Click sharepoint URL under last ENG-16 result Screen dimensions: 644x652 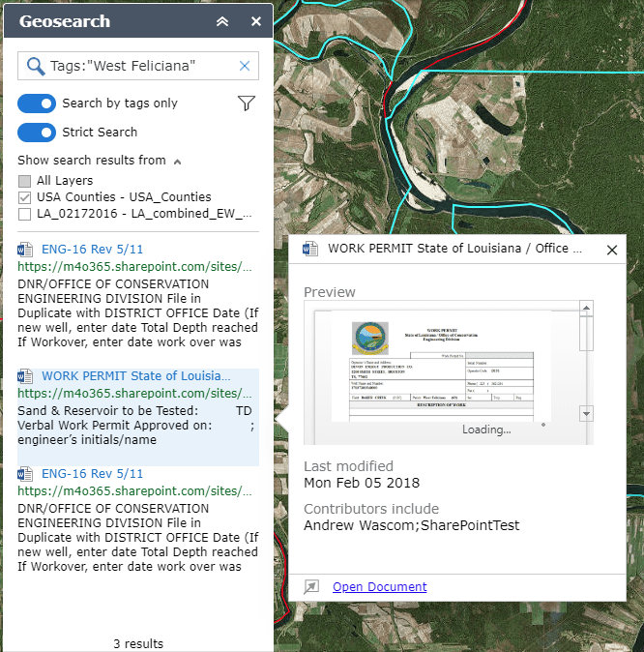134,491
